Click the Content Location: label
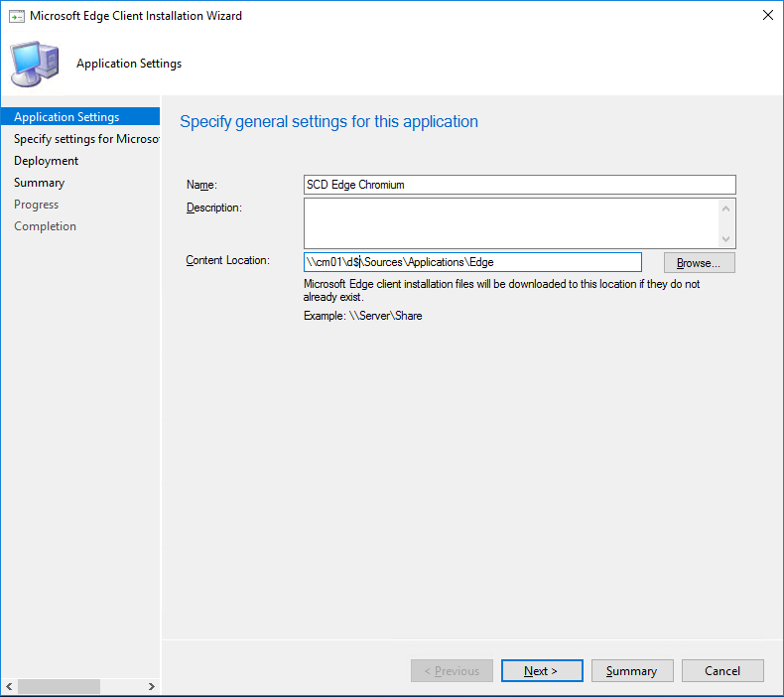The image size is (784, 697). pyautogui.click(x=227, y=260)
